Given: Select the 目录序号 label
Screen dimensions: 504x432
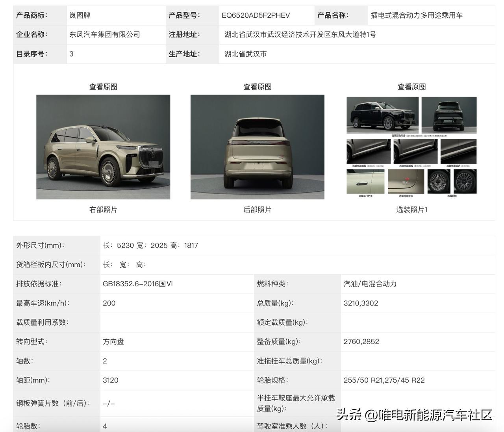Looking at the screenshot, I should [x=31, y=54].
